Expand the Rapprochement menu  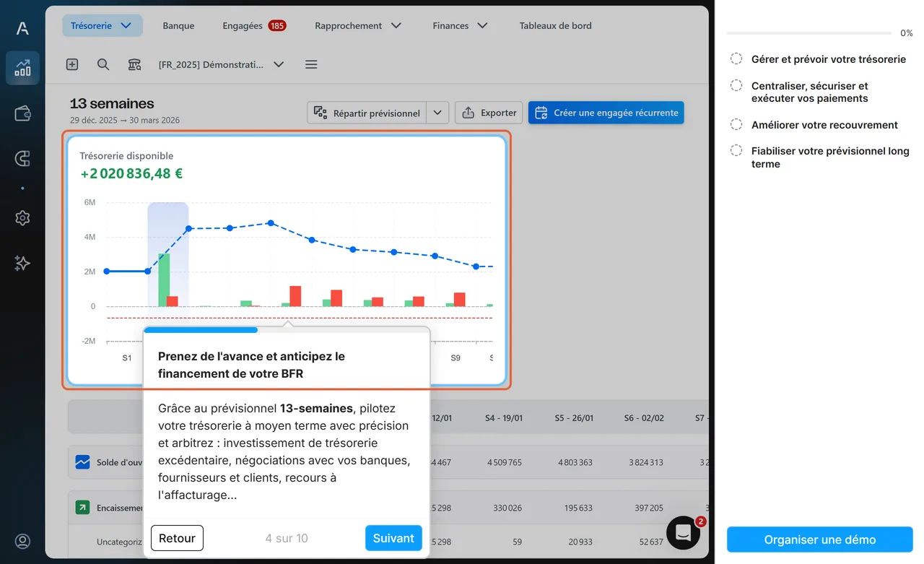(x=358, y=25)
